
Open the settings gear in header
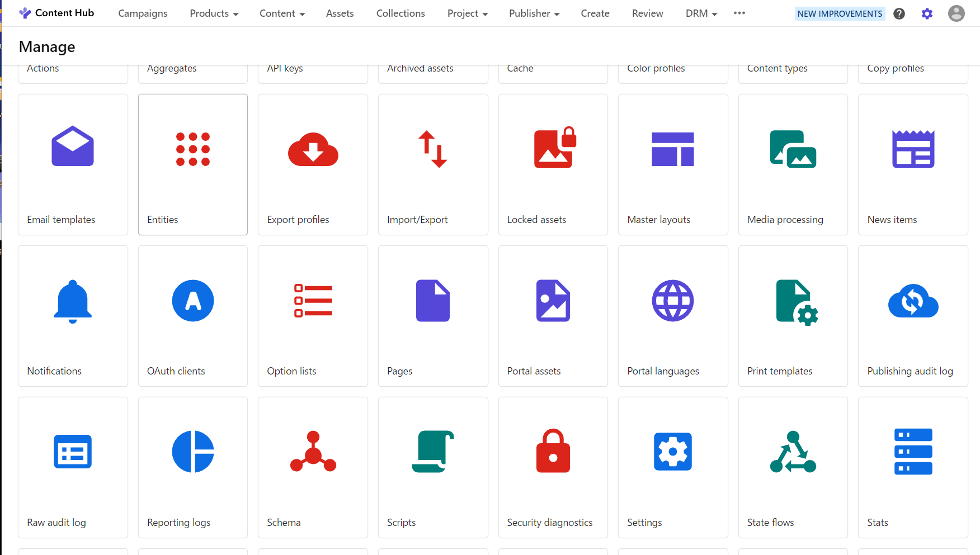click(927, 13)
